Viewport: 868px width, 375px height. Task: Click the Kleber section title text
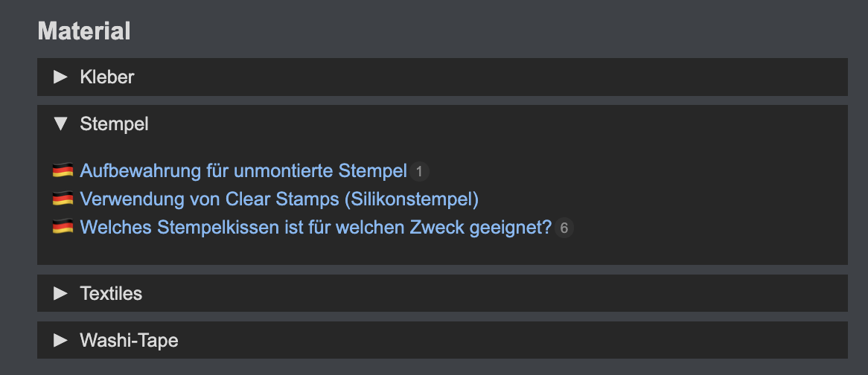tap(107, 77)
